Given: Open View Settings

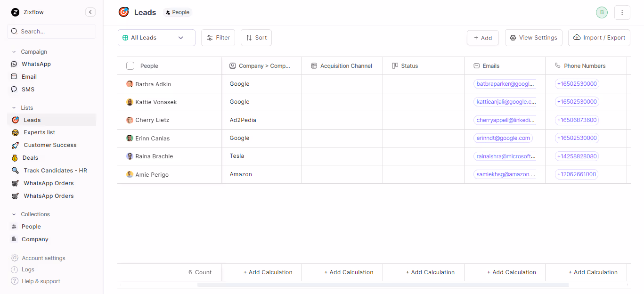Looking at the screenshot, I should (534, 38).
